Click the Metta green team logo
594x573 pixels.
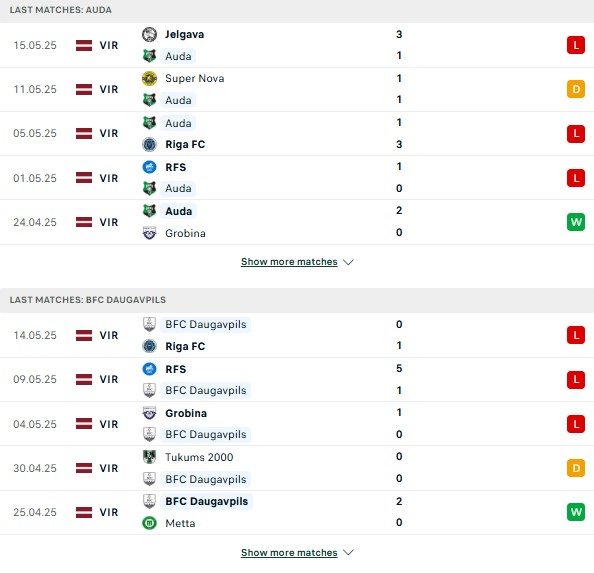coord(149,523)
